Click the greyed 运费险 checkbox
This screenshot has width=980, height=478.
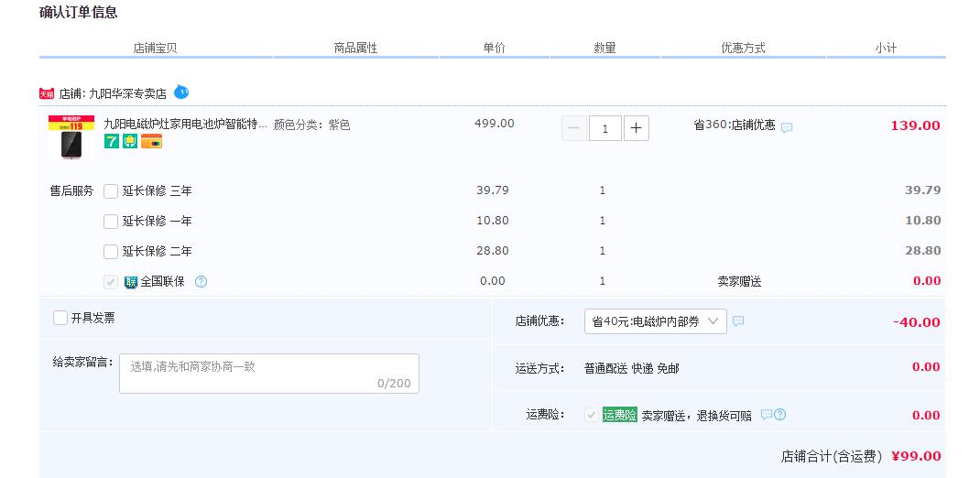click(591, 415)
